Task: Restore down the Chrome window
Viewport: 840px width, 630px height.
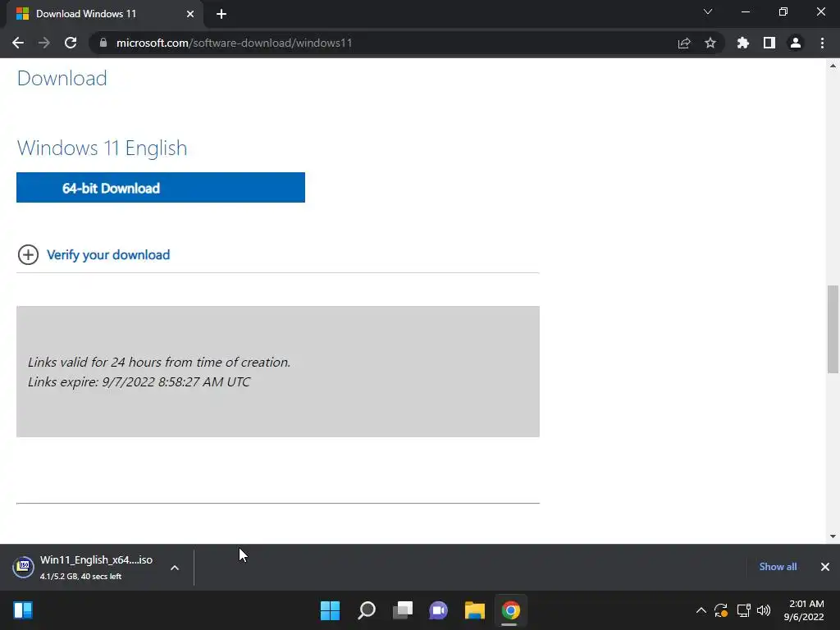Action: 783,11
